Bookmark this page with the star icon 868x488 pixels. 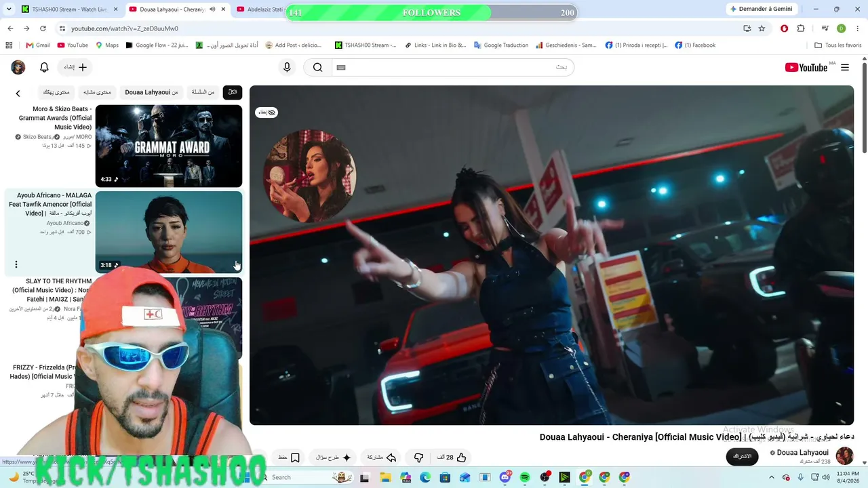[762, 28]
